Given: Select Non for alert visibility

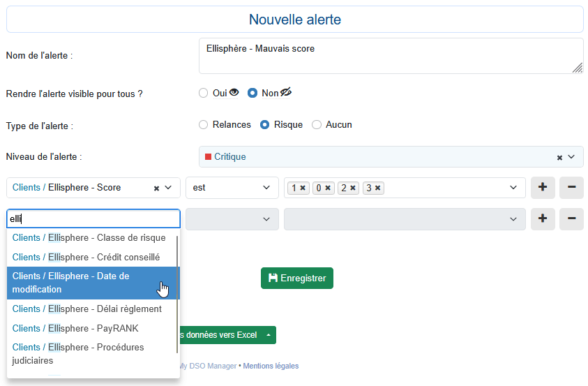Looking at the screenshot, I should click(x=252, y=93).
